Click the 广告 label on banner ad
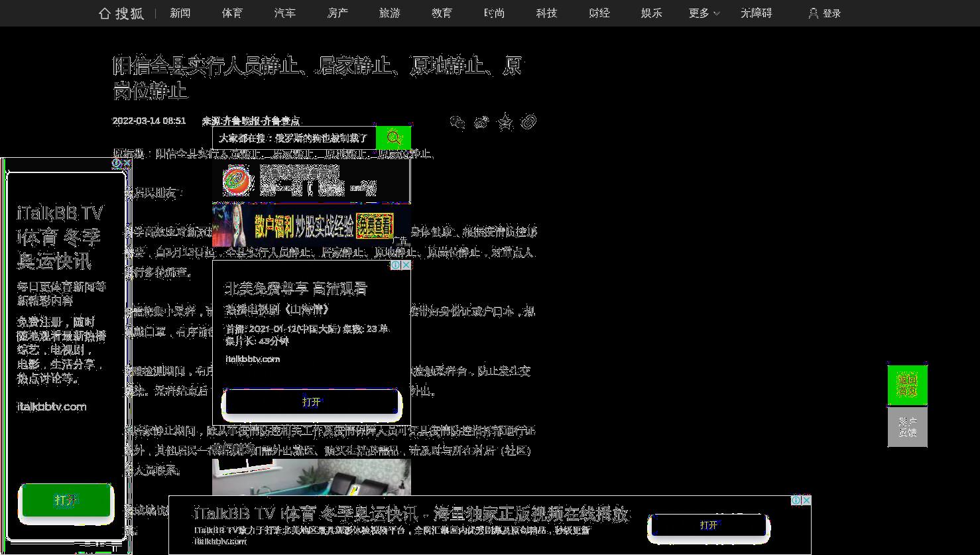This screenshot has height=555, width=980. [x=400, y=241]
